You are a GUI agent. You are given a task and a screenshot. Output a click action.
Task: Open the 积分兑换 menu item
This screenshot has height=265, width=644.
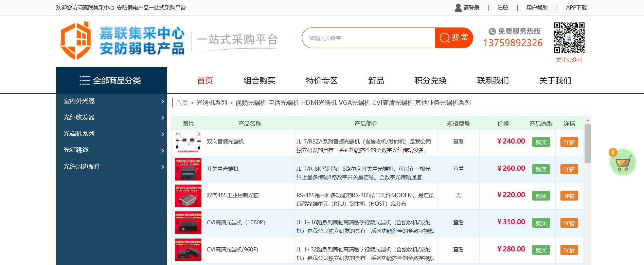430,80
